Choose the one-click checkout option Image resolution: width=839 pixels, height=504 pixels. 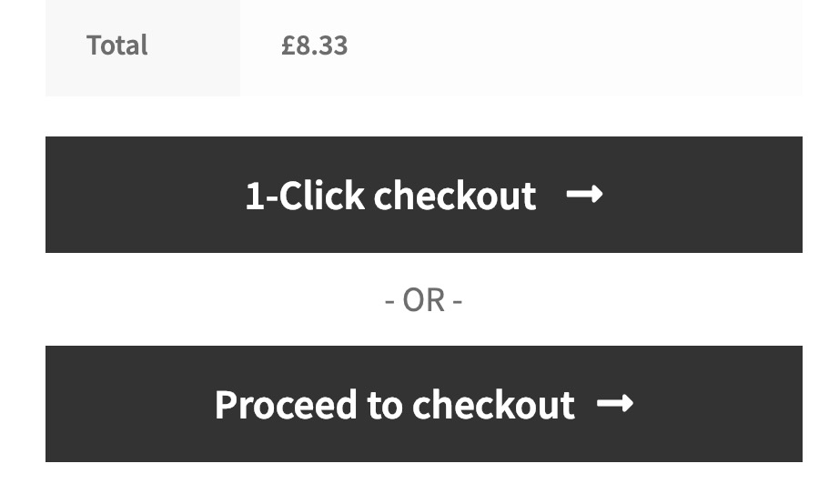click(x=423, y=195)
